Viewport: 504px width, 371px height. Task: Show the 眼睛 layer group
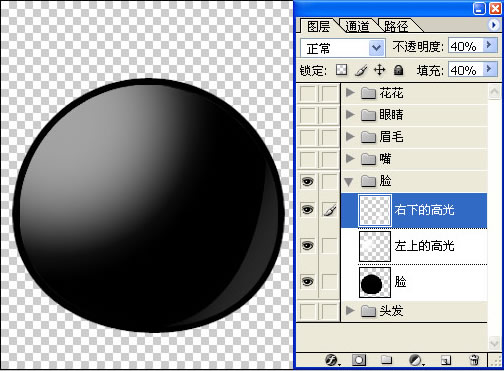click(307, 116)
